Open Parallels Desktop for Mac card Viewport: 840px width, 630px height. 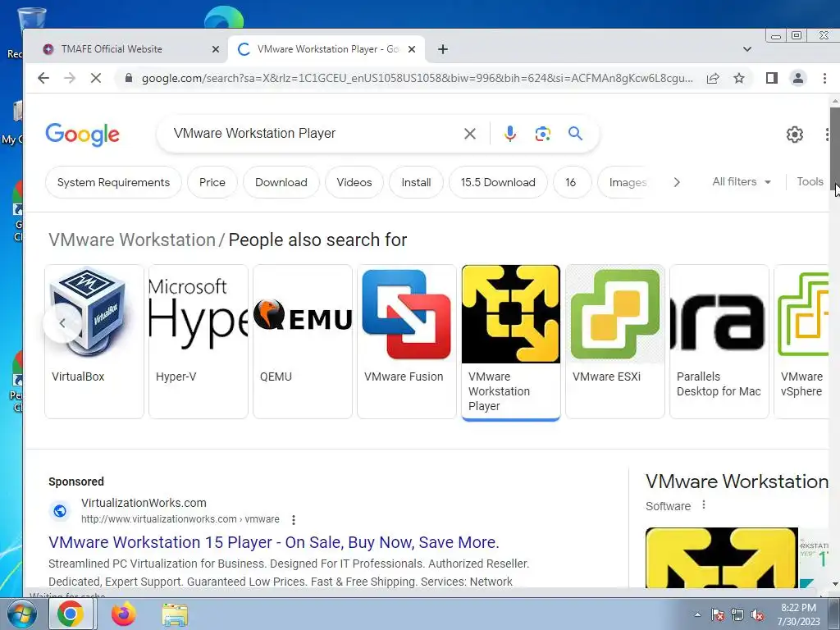click(x=719, y=341)
